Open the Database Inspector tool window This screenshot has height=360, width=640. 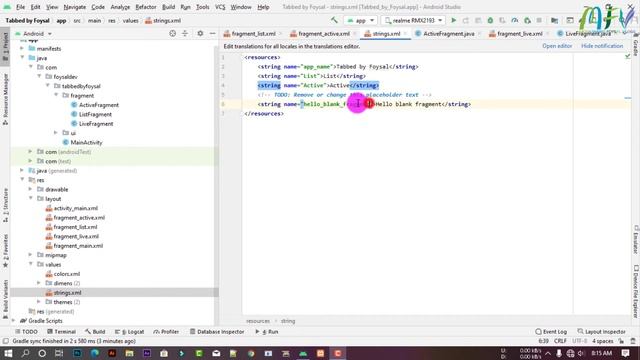[x=217, y=332]
